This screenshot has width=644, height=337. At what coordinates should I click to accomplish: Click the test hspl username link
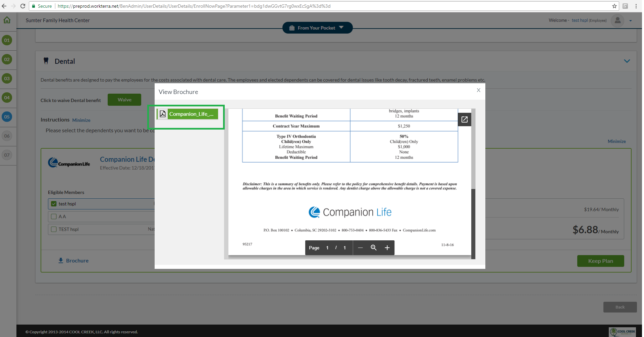580,20
